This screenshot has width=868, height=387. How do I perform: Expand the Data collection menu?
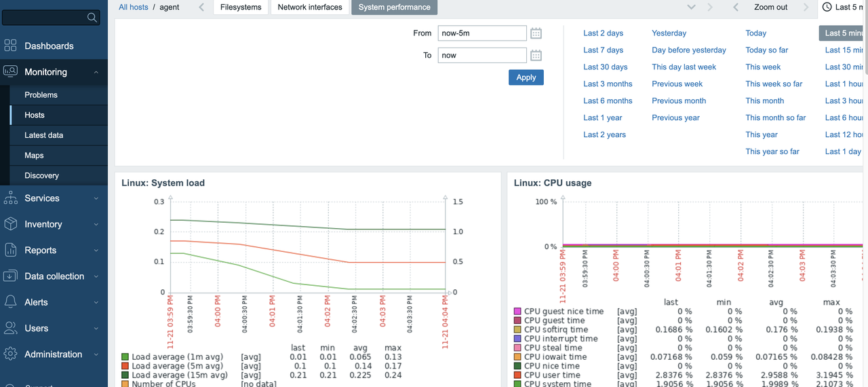tap(96, 276)
